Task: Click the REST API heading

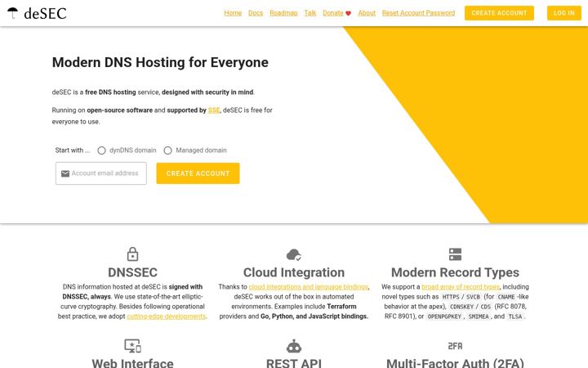Action: coord(294,363)
